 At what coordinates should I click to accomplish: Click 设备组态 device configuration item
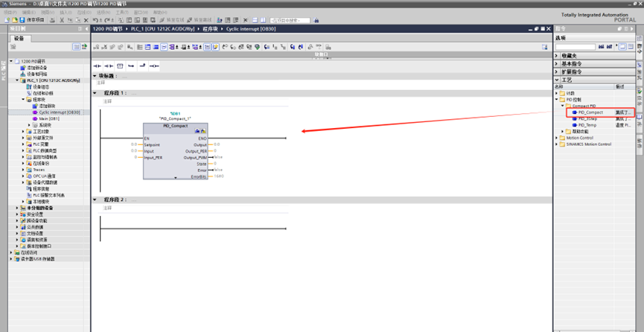click(x=41, y=87)
